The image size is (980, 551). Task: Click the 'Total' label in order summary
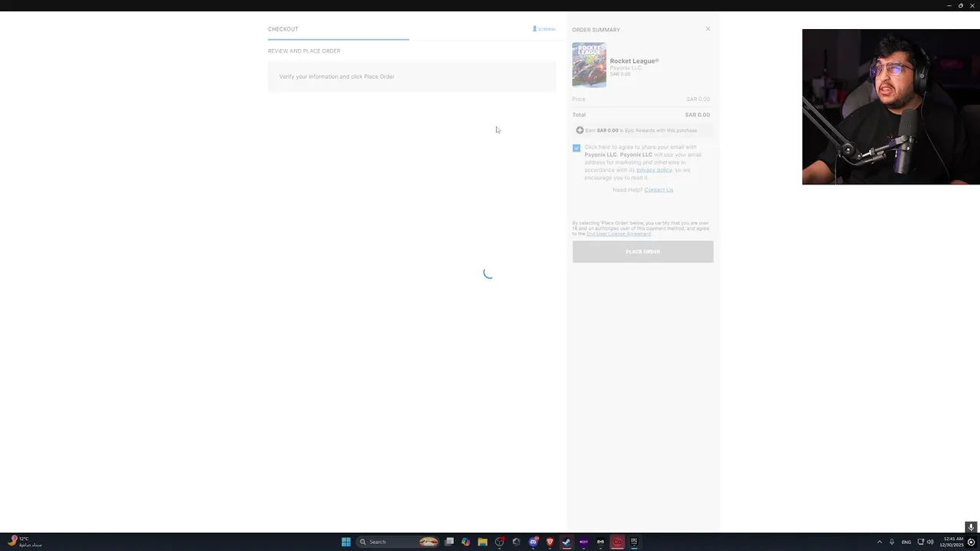click(x=579, y=115)
